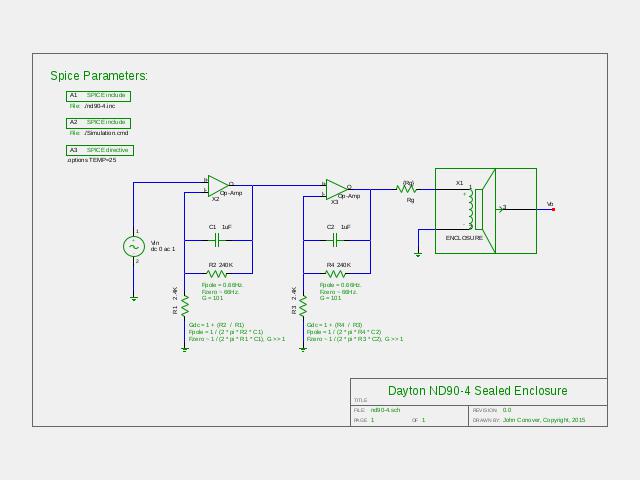
Task: Click the "C2 1uF" capacitor label
Action: [338, 227]
